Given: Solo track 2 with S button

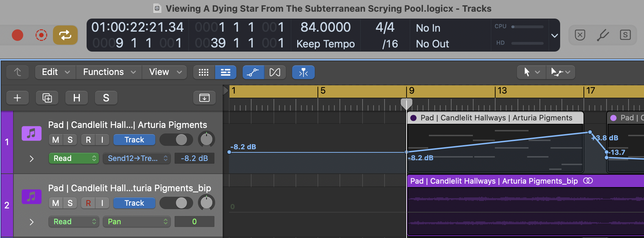Looking at the screenshot, I should coord(70,203).
